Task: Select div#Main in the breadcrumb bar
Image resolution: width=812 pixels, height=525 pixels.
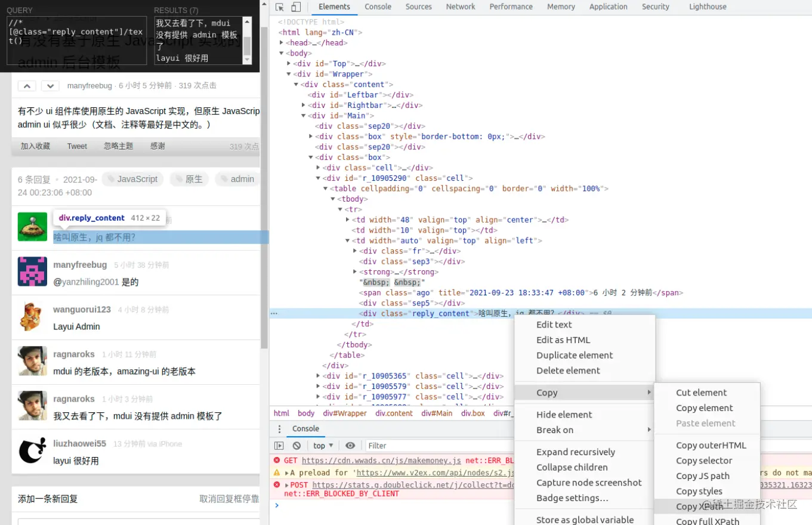Action: 437,413
